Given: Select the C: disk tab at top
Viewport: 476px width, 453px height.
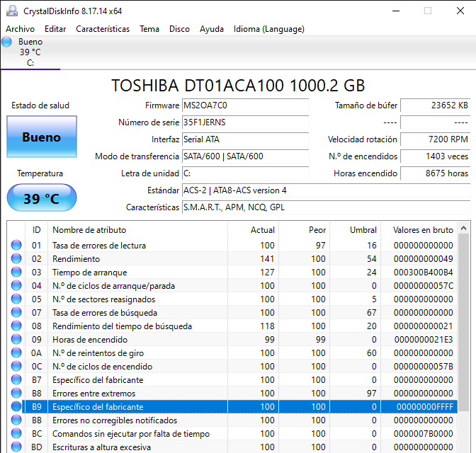Looking at the screenshot, I should coord(30,52).
